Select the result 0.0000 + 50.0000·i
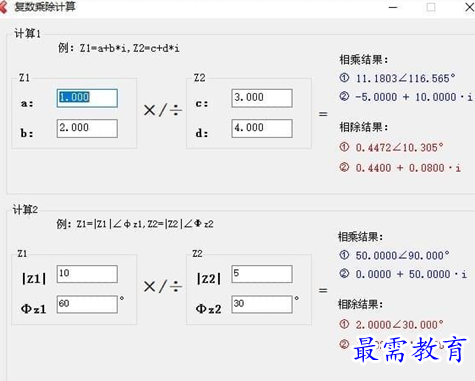475x381 pixels. click(x=411, y=274)
